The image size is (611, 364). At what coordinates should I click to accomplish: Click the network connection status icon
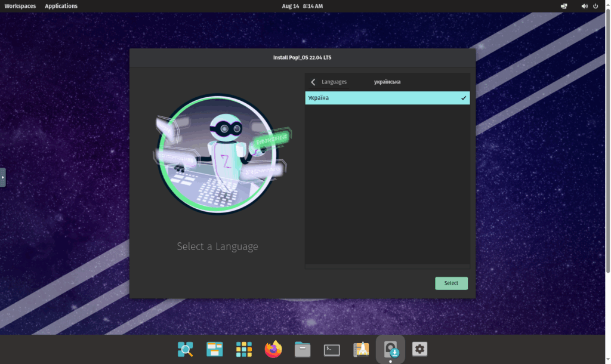pyautogui.click(x=564, y=6)
